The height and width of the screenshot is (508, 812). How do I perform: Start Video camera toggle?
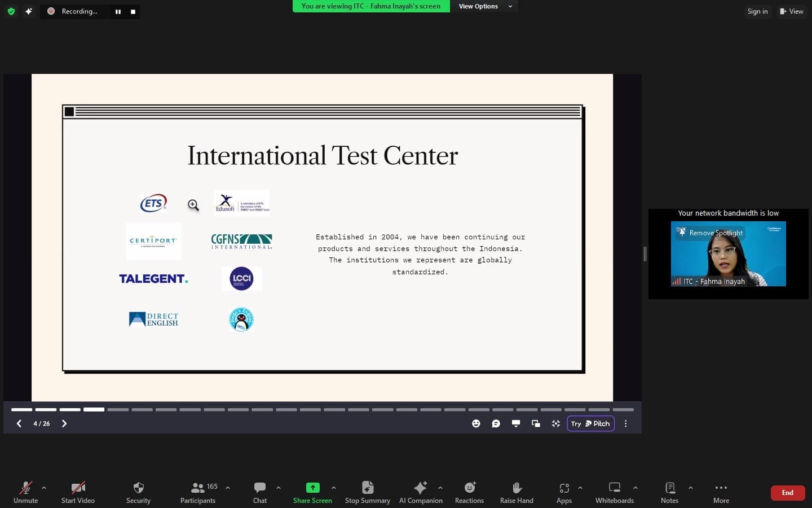(x=78, y=492)
